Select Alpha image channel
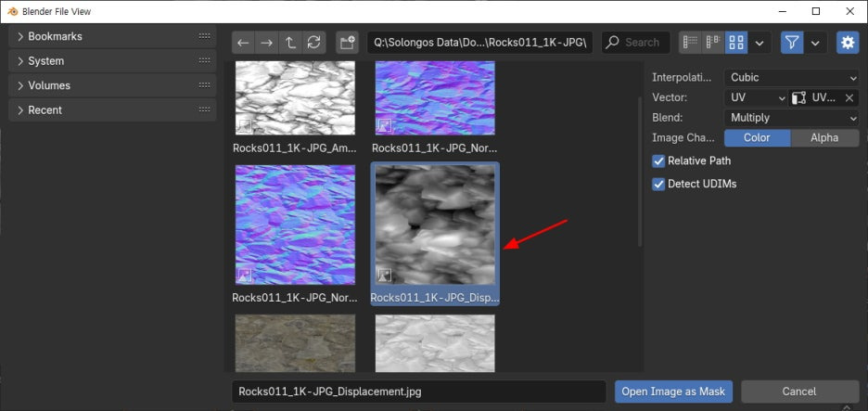Viewport: 868px width, 411px height. pyautogui.click(x=824, y=138)
